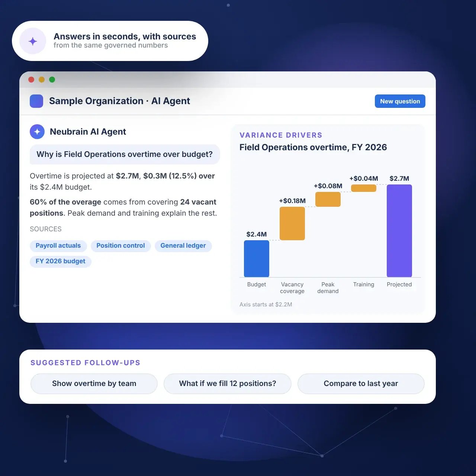Click the purple Projected bar
476x476 pixels.
click(399, 231)
